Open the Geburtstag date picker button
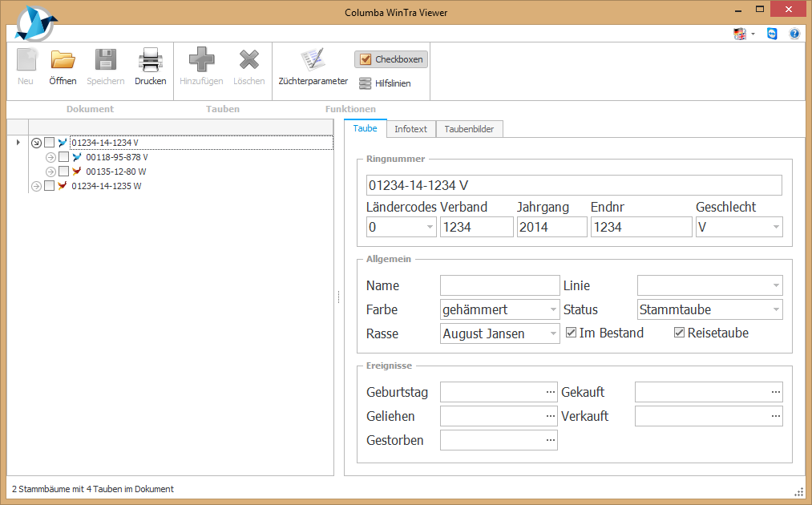812x505 pixels. (550, 392)
